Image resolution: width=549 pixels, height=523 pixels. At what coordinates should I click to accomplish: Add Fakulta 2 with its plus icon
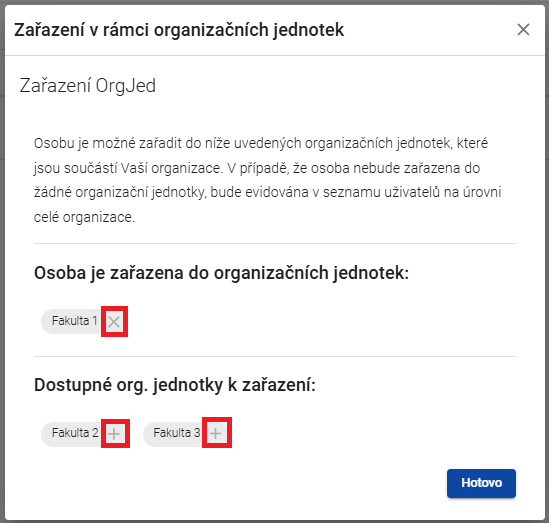pos(114,434)
